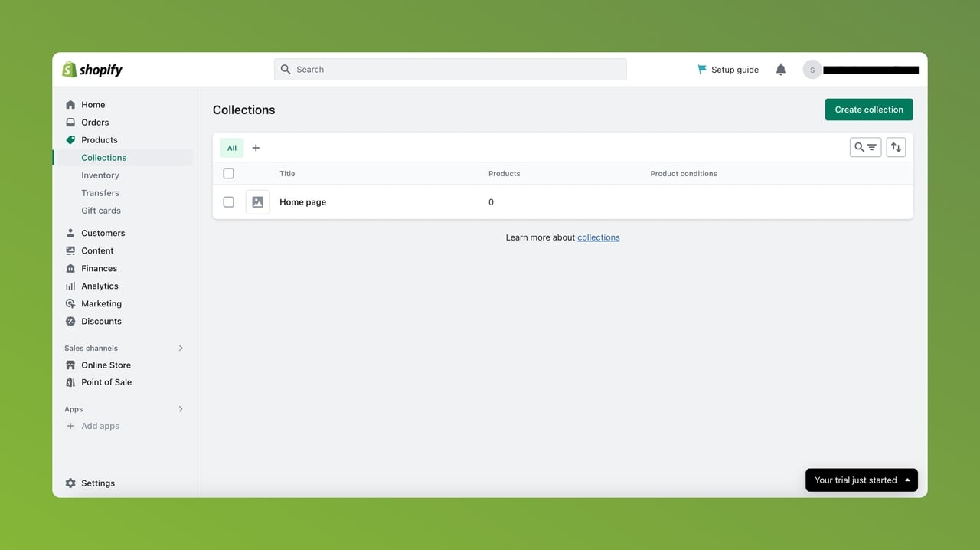Open Marketing label in sidebar
Screen dimensions: 980x550
[x=102, y=303]
